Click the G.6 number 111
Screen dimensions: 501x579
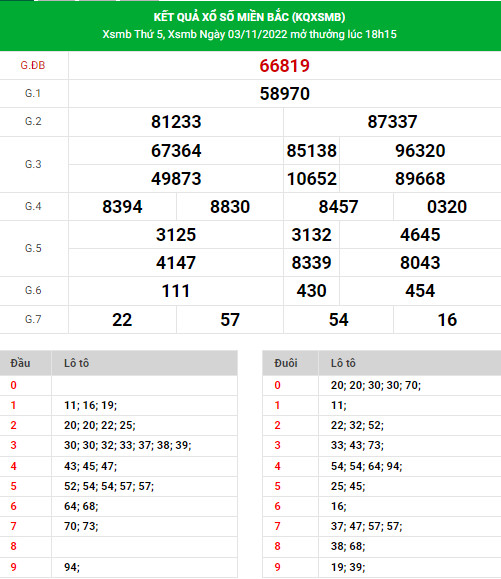[176, 291]
